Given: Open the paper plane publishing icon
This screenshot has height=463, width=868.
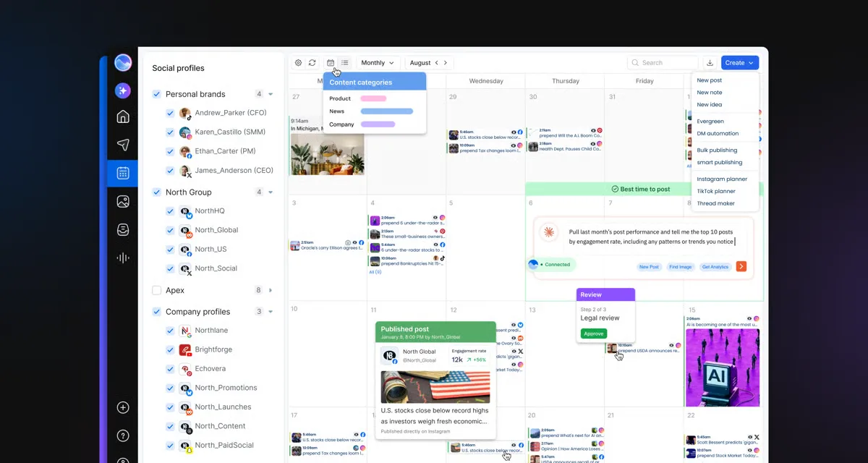Looking at the screenshot, I should click(x=123, y=145).
